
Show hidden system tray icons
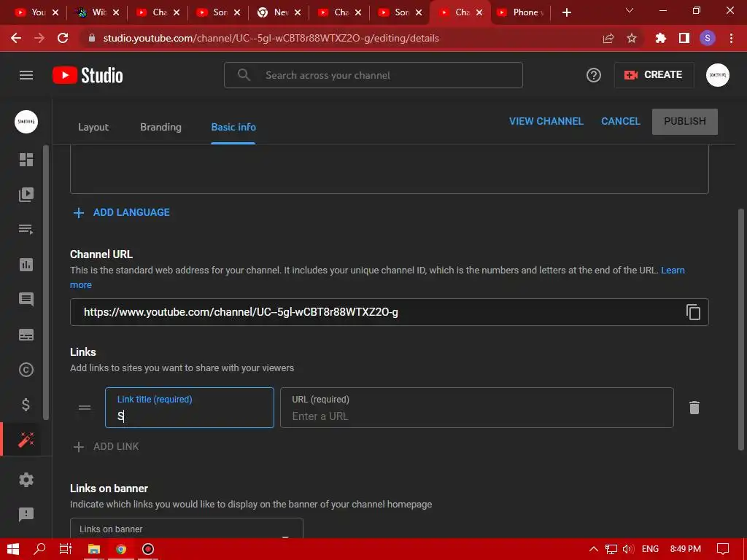click(594, 549)
